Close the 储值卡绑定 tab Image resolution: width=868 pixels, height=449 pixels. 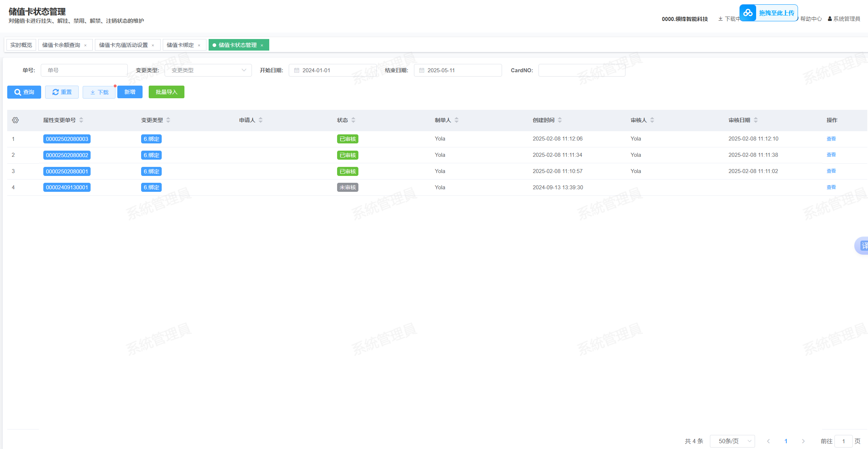tap(199, 46)
